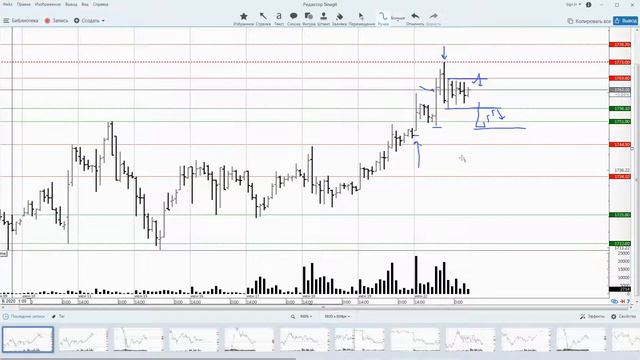
Task: Open the second thumbnail in the tray
Action: tap(83, 340)
